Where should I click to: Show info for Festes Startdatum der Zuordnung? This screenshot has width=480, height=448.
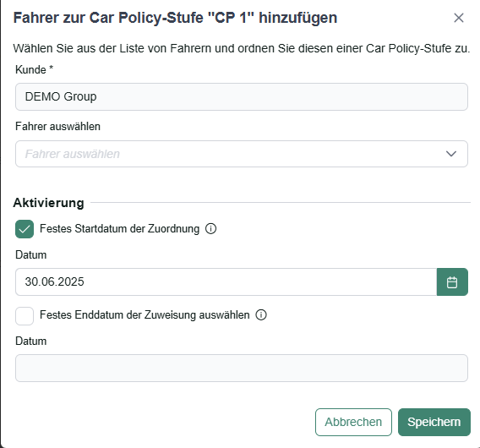click(x=210, y=229)
